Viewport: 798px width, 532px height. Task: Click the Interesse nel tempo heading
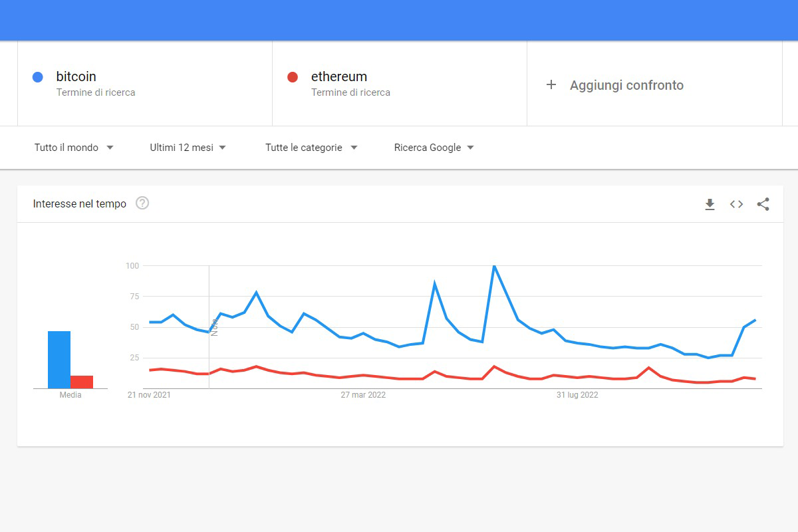coord(79,203)
